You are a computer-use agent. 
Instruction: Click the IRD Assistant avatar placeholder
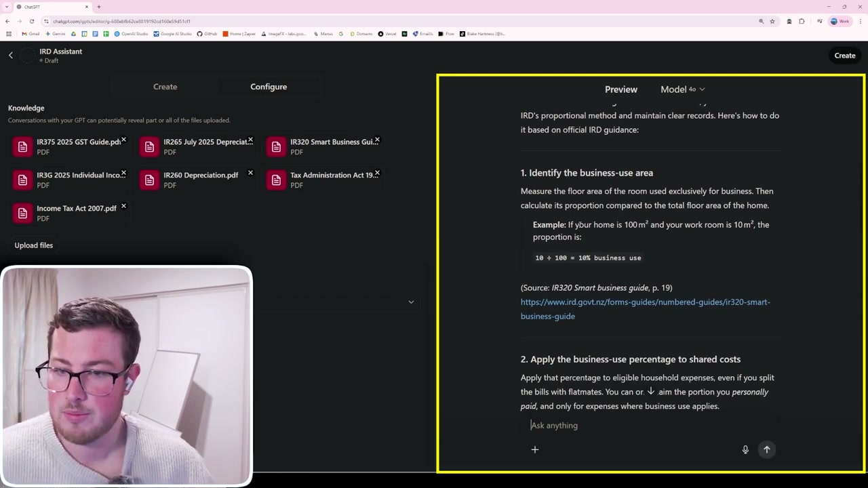point(27,56)
